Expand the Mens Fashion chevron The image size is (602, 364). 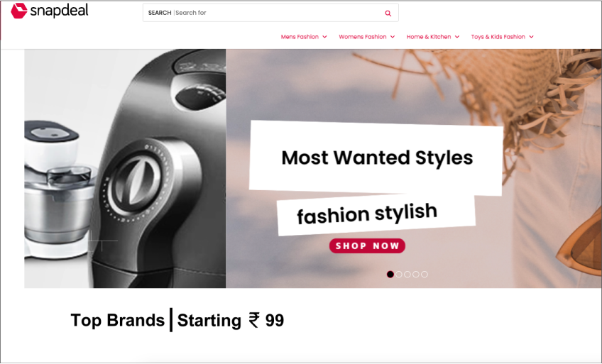point(325,37)
